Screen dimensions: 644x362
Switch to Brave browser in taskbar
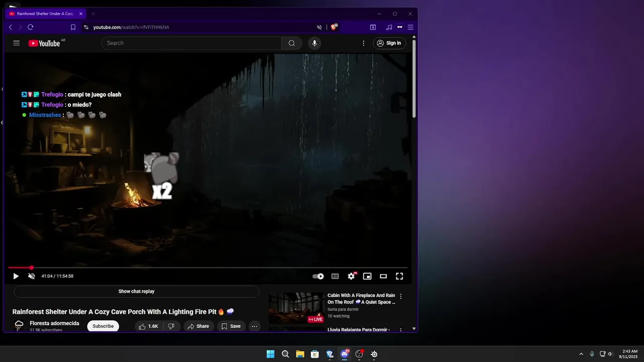click(330, 354)
